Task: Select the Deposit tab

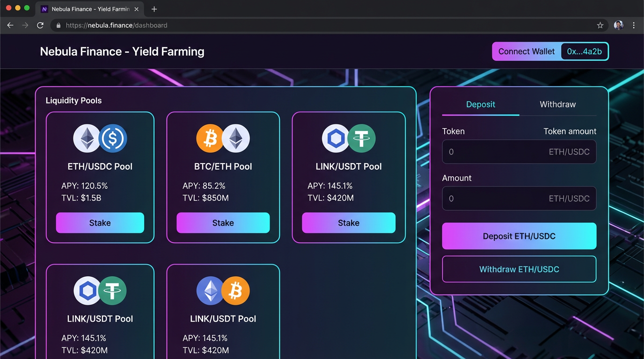Action: click(480, 104)
